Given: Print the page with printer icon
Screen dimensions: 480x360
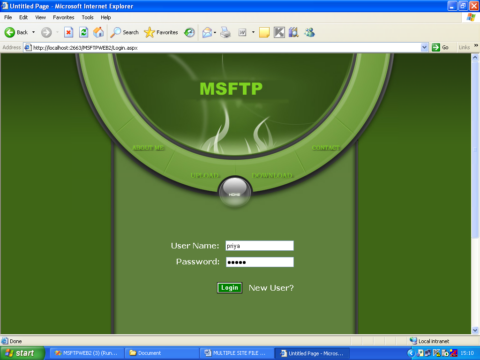Looking at the screenshot, I should point(226,32).
